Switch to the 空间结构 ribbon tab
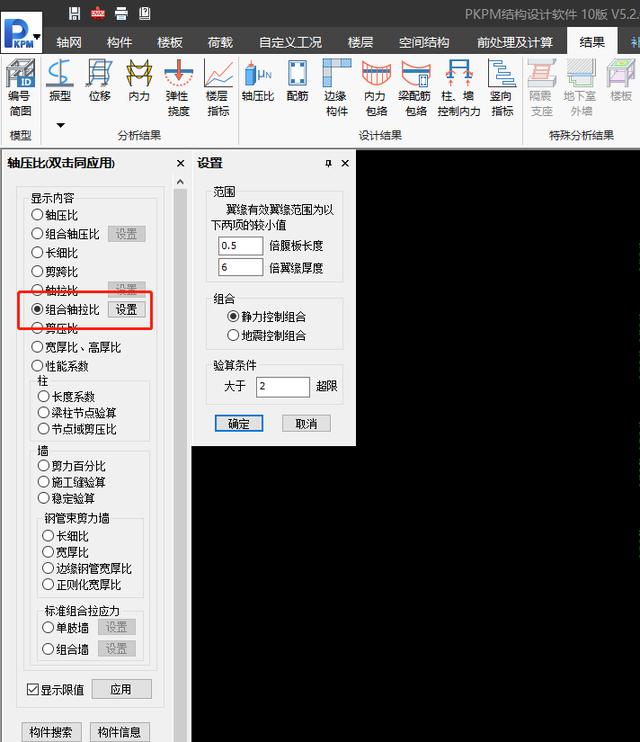Viewport: 640px width, 742px height. pos(424,43)
